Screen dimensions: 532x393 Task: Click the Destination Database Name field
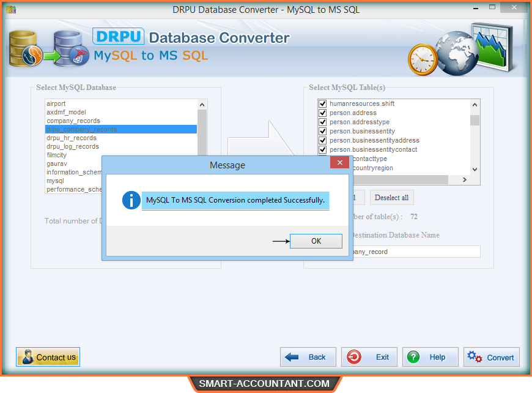[416, 252]
